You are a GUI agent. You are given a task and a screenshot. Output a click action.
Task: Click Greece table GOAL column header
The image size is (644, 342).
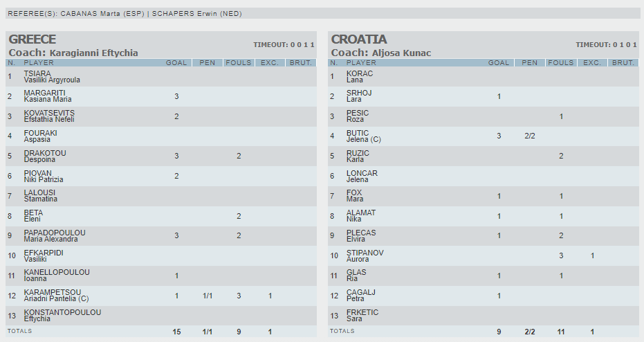(176, 63)
